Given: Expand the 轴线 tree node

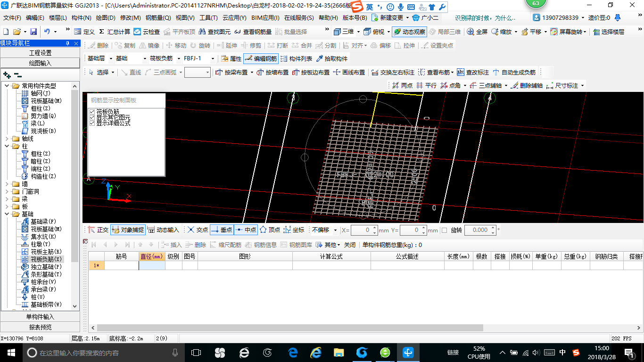Looking at the screenshot, I should (7, 139).
